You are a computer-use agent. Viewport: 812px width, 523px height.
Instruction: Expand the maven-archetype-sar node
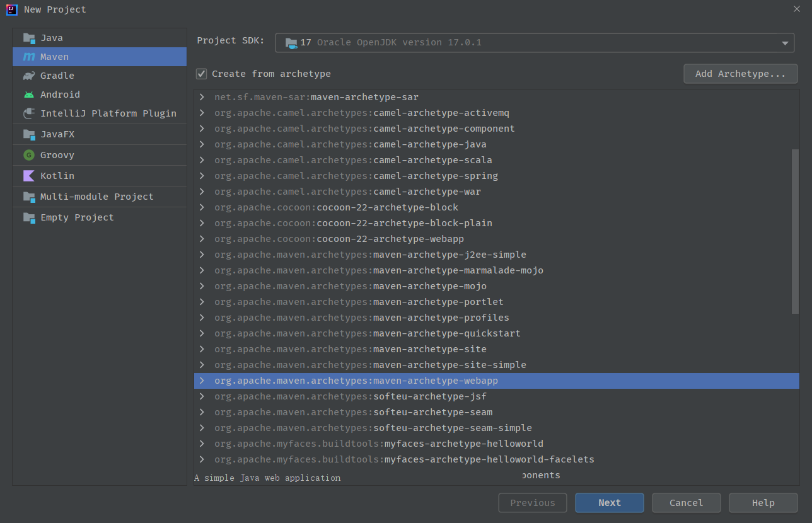[x=202, y=97]
